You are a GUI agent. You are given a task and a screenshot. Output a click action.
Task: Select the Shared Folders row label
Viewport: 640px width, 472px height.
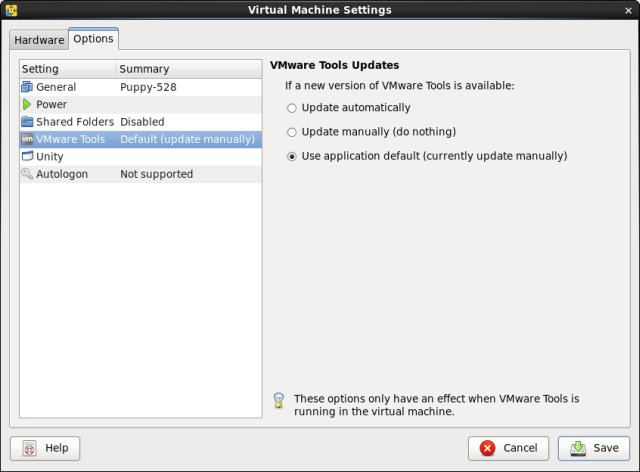[75, 122]
